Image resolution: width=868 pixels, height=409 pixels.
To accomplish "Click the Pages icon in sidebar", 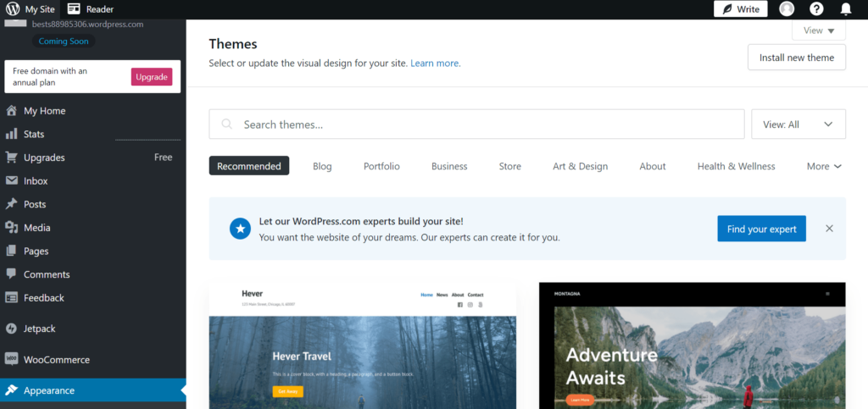I will coord(11,251).
